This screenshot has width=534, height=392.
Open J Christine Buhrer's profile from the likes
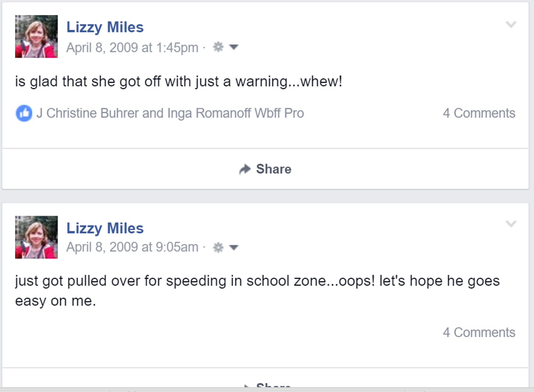[88, 113]
